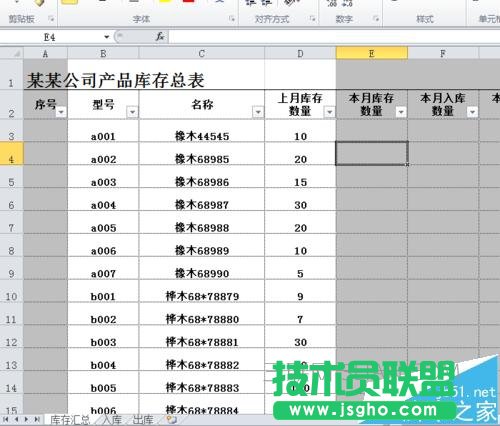Click title cell 某某公司产品库存总表
This screenshot has height=426, width=500.
click(116, 80)
